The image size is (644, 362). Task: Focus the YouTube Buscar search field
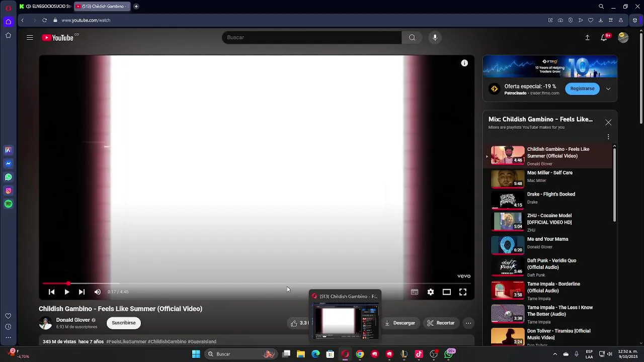312,37
